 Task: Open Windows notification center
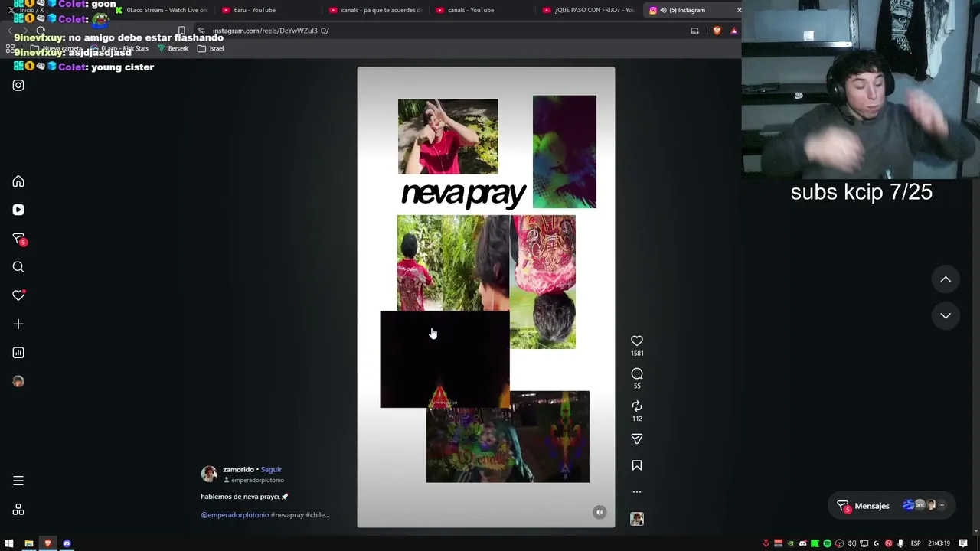pos(963,543)
